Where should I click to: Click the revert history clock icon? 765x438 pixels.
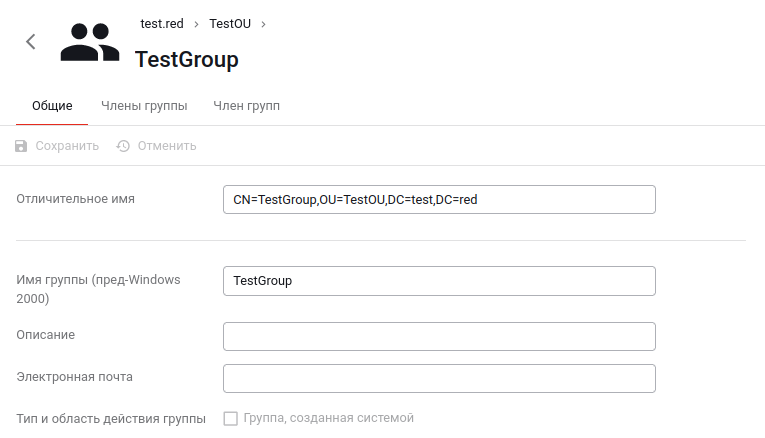point(124,146)
